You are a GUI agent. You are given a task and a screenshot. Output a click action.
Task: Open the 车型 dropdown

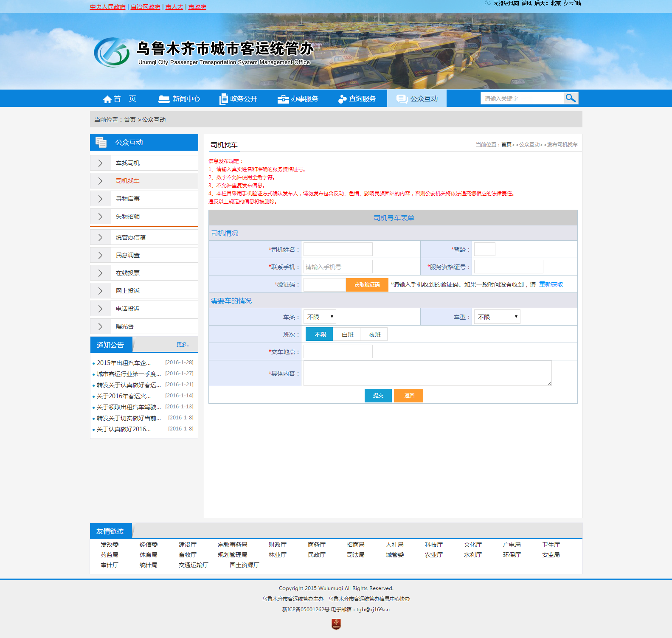pos(497,317)
